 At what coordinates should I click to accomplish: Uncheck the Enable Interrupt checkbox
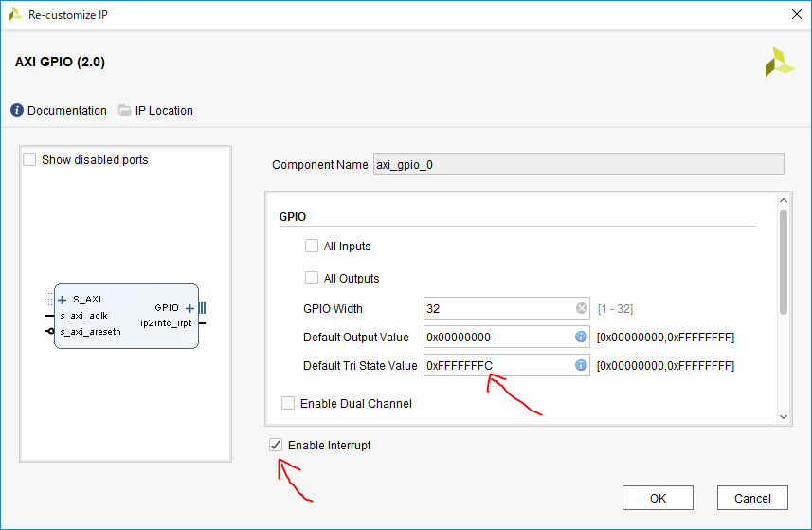click(276, 445)
